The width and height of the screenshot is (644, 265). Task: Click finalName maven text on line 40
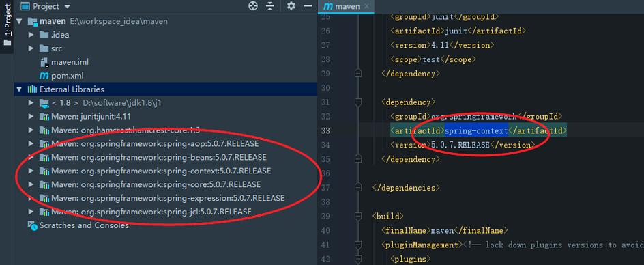point(441,230)
